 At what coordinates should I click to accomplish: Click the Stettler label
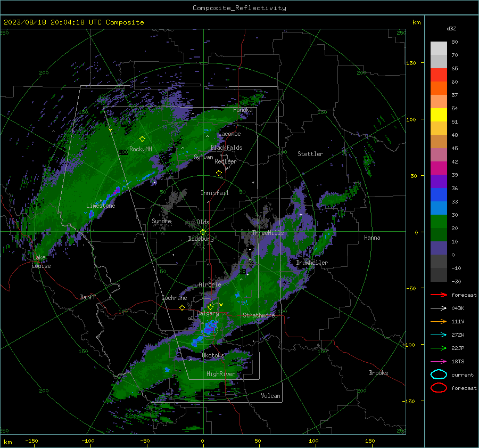(x=310, y=154)
